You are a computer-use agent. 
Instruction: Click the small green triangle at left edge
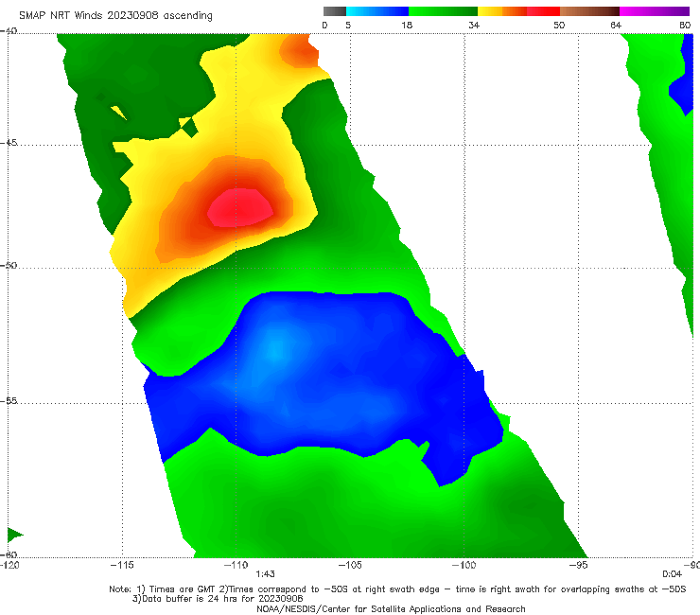(x=15, y=535)
